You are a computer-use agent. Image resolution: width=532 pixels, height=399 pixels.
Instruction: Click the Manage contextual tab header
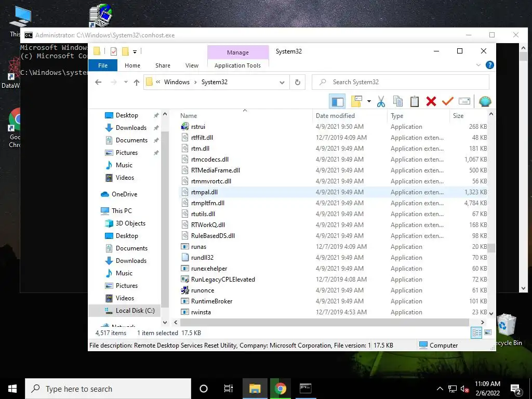[x=238, y=52]
